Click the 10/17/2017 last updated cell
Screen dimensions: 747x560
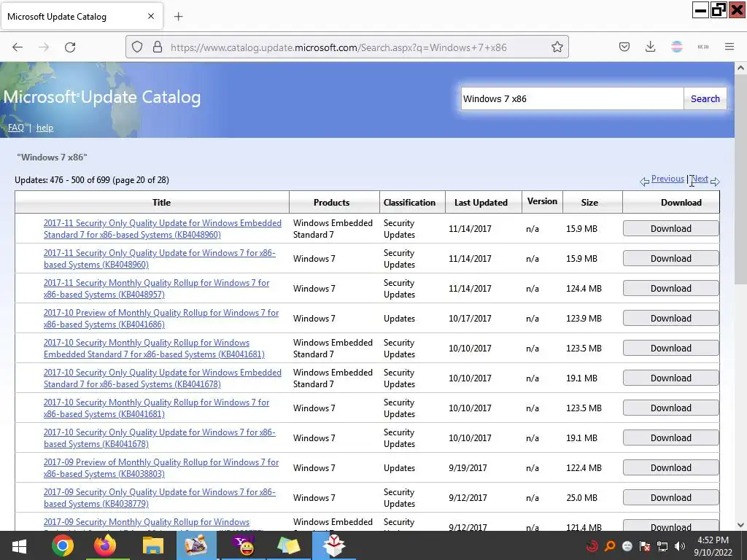point(470,319)
